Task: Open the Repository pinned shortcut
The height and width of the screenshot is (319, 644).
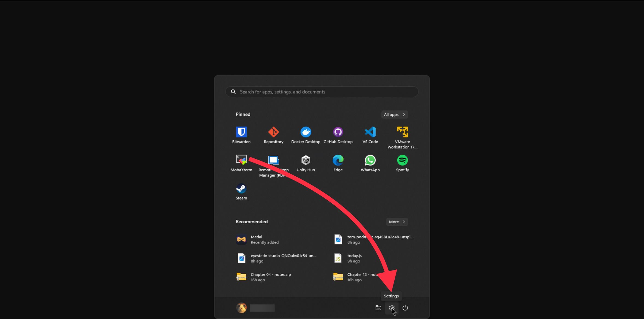Action: pos(273,134)
